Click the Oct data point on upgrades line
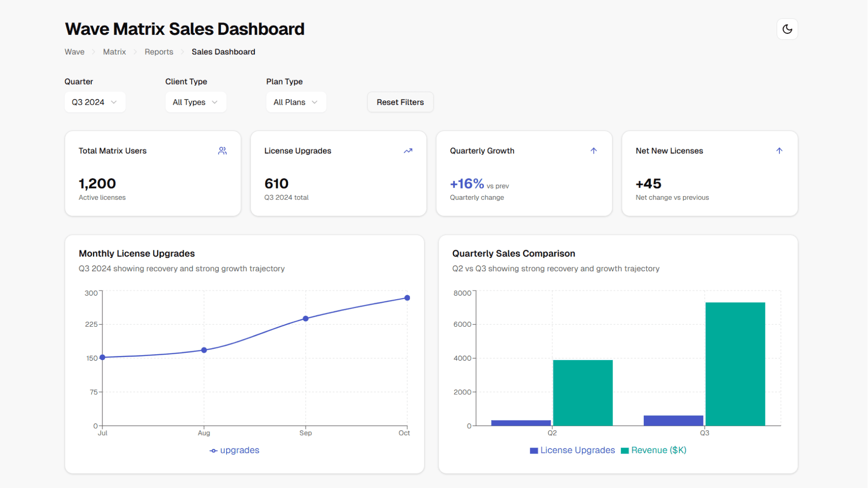The height and width of the screenshot is (488, 868). [x=407, y=298]
